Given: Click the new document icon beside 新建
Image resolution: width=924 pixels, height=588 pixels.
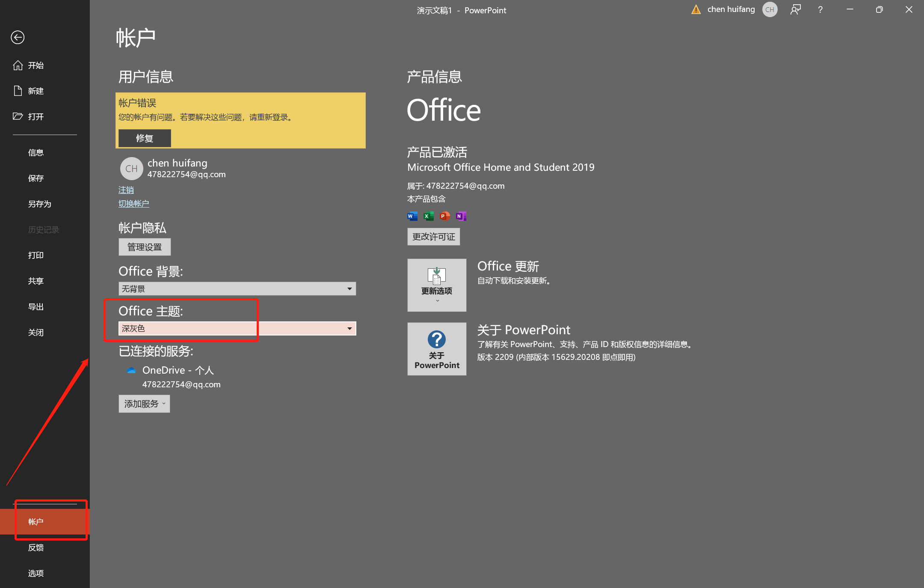Looking at the screenshot, I should (x=18, y=91).
